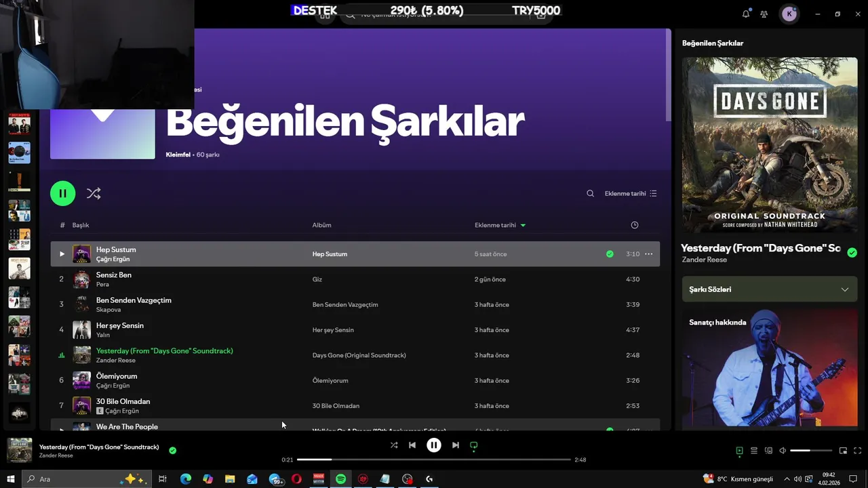Open the last sidebar playlist cover at the bottom
Viewport: 868px width, 488px height.
pos(19,413)
